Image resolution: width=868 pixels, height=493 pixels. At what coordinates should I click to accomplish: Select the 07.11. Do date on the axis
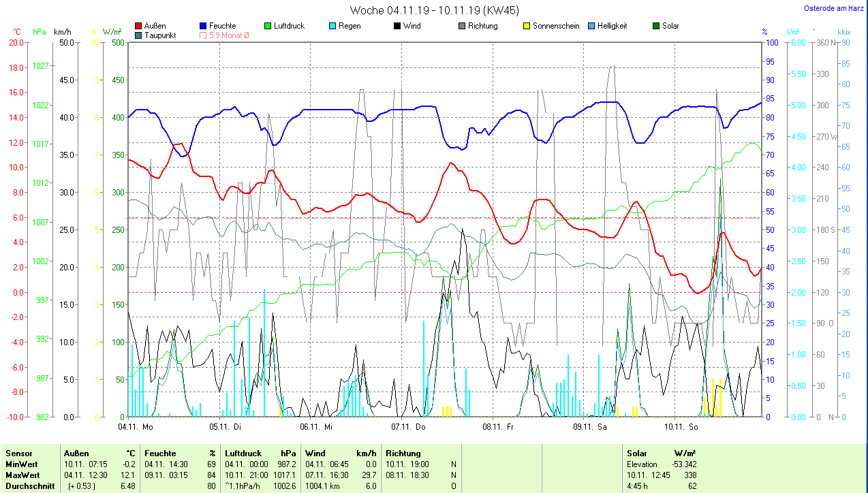pos(408,427)
